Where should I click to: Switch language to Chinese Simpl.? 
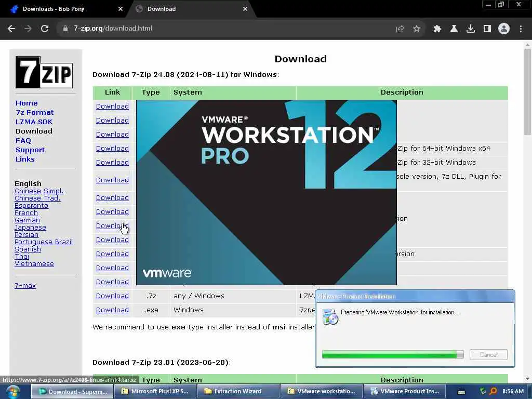click(x=39, y=191)
